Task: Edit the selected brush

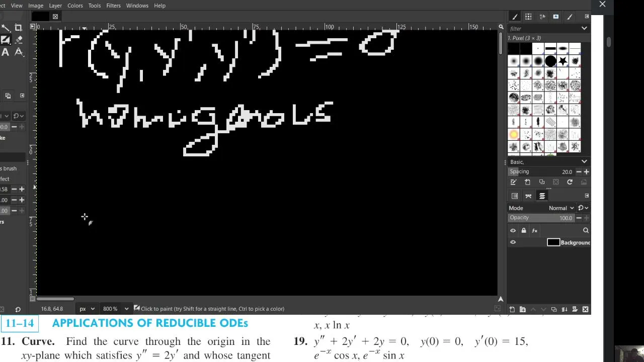Action: pyautogui.click(x=513, y=182)
